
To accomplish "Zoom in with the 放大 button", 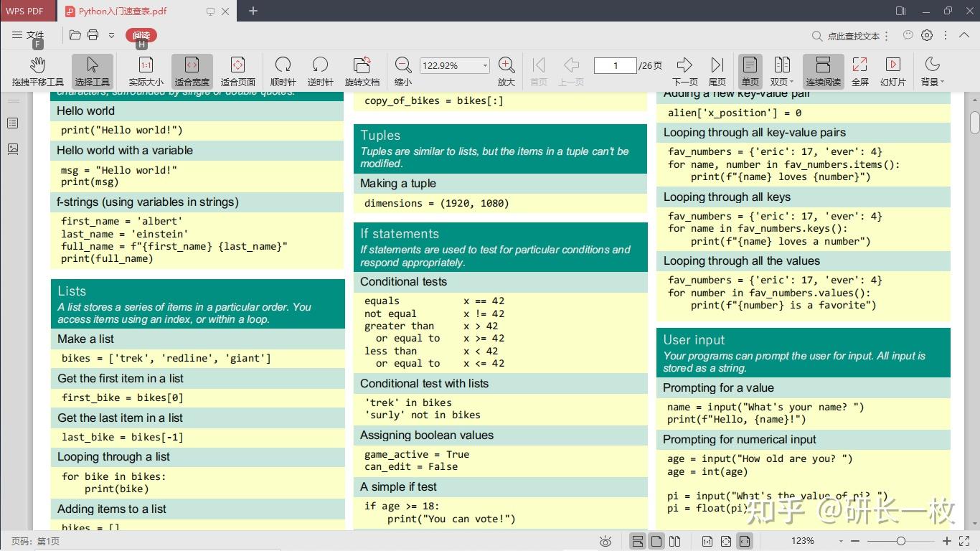I will click(x=507, y=72).
